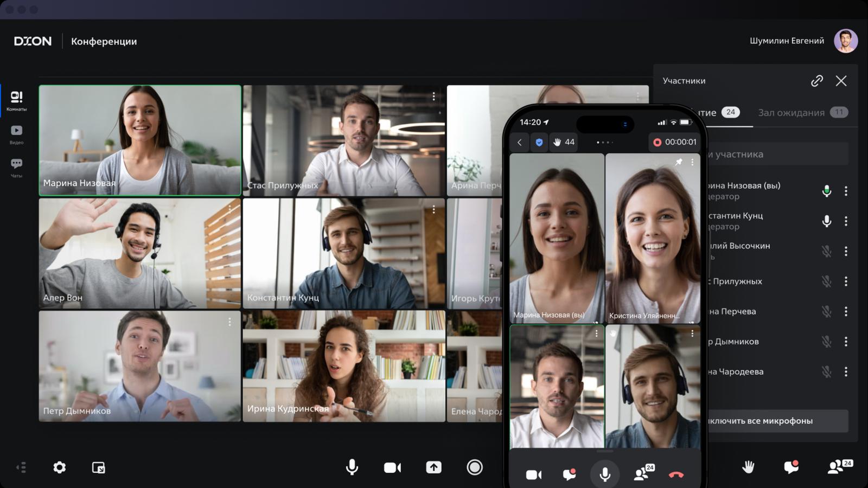The image size is (868, 488).
Task: Open the Чаты chat sidebar icon
Action: pos(16,168)
